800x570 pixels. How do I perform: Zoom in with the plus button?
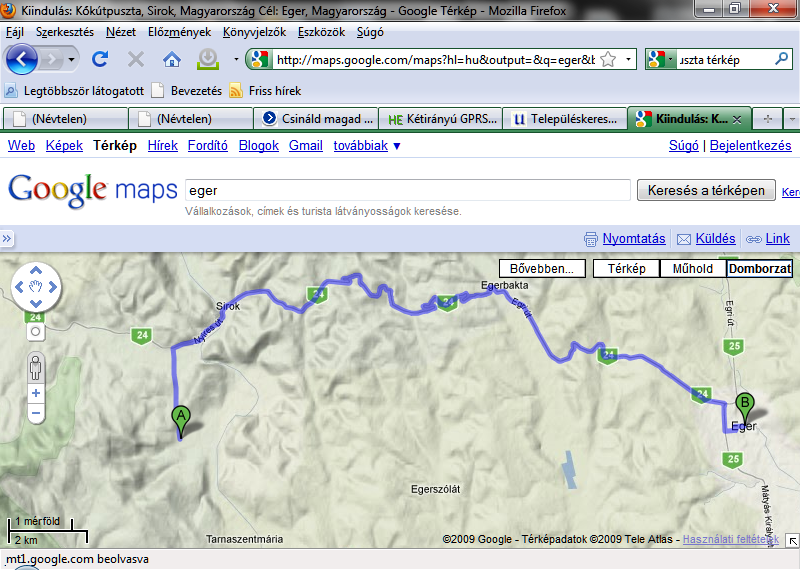(x=36, y=393)
